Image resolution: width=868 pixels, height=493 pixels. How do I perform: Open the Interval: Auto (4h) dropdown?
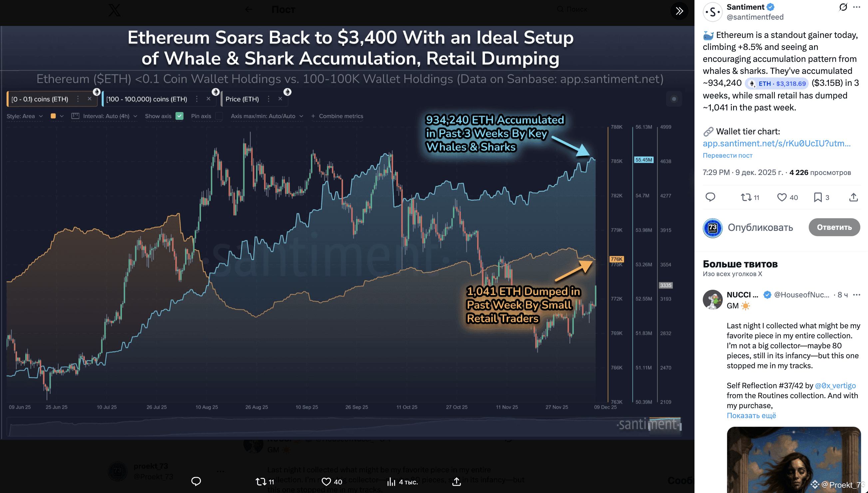(106, 116)
